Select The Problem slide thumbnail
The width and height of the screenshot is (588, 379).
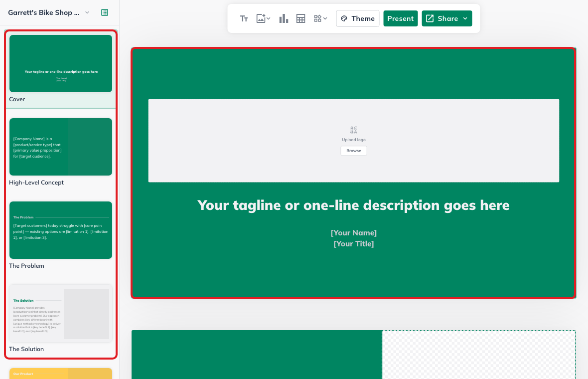coord(61,230)
